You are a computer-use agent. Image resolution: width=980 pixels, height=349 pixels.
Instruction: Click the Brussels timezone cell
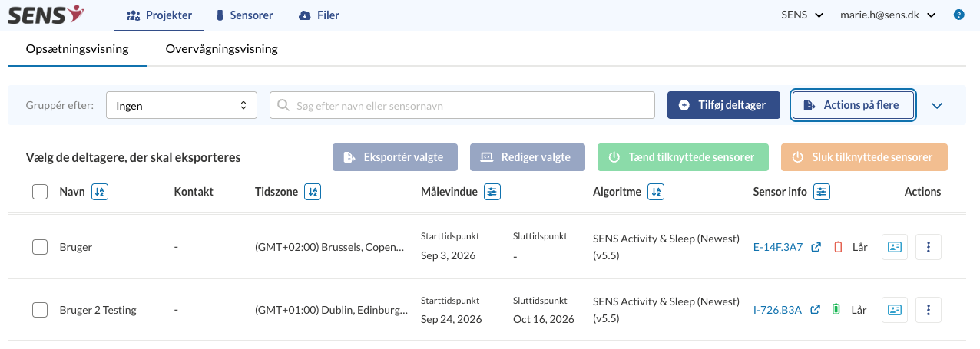coord(331,247)
